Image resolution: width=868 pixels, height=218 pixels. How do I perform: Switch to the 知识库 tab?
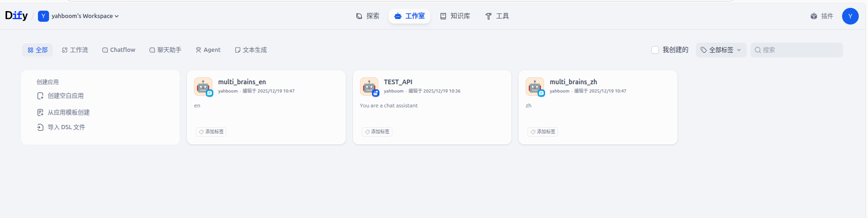(x=455, y=16)
